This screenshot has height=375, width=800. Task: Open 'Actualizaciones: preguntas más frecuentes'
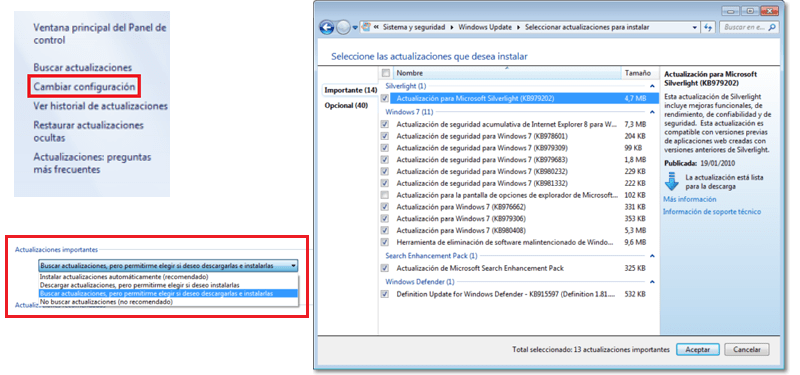(x=92, y=163)
